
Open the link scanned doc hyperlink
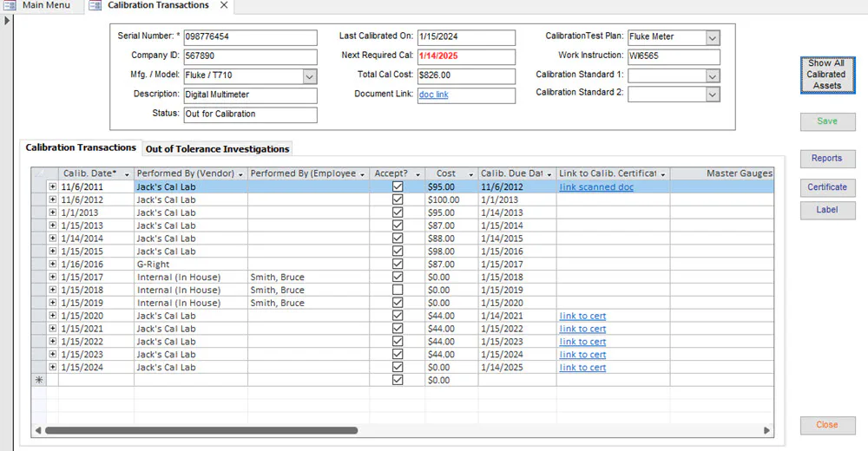pyautogui.click(x=596, y=187)
